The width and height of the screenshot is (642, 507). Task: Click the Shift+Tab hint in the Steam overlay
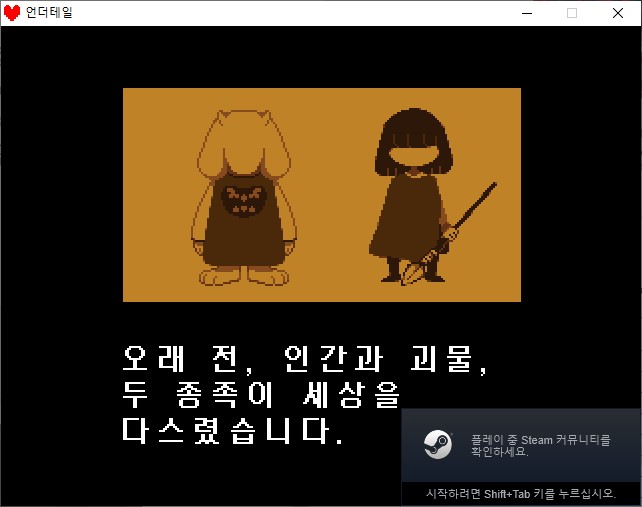point(521,493)
